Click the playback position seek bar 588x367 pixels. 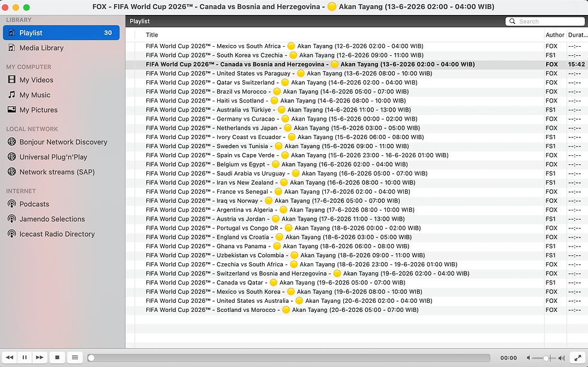[x=289, y=357]
